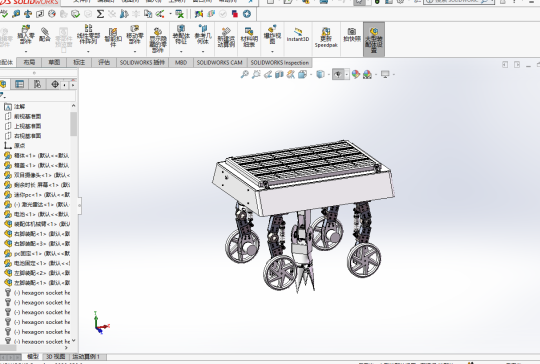Click the Previous View icon
This screenshot has width=540, height=364.
pyautogui.click(x=268, y=74)
